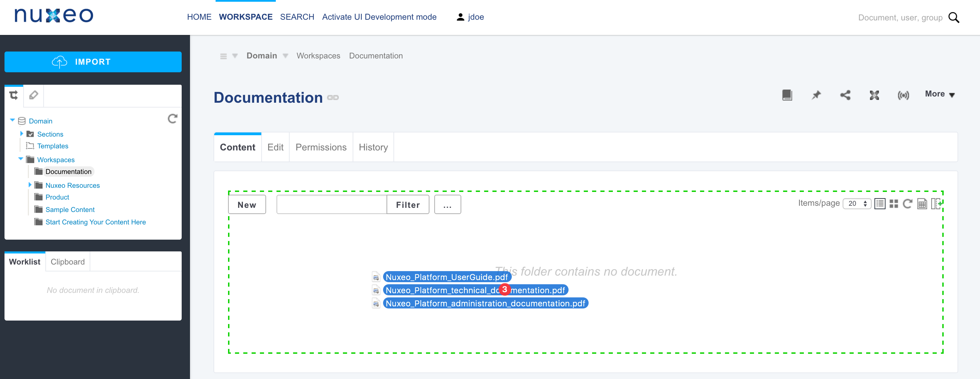Switch to the Edit tab
Image resolution: width=980 pixels, height=379 pixels.
coord(275,147)
